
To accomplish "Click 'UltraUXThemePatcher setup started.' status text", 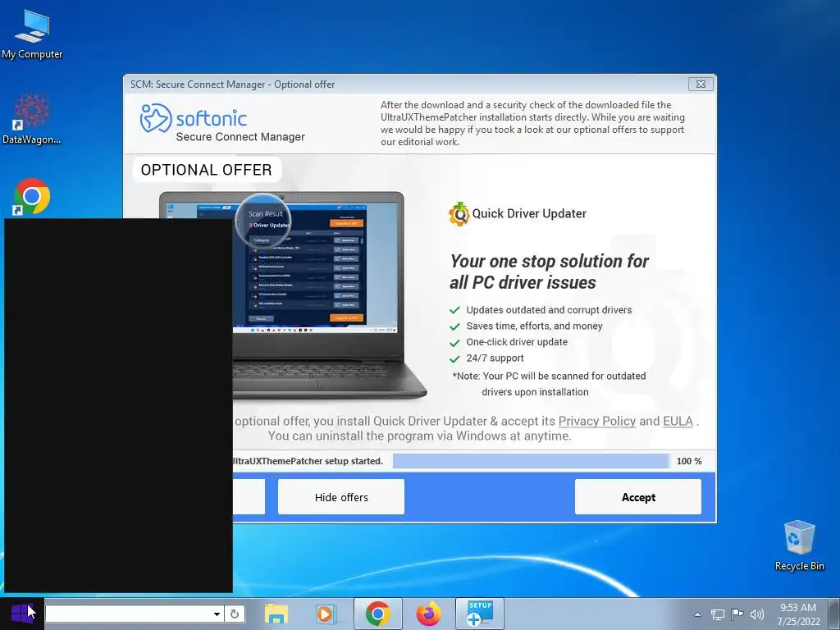I will coord(308,461).
